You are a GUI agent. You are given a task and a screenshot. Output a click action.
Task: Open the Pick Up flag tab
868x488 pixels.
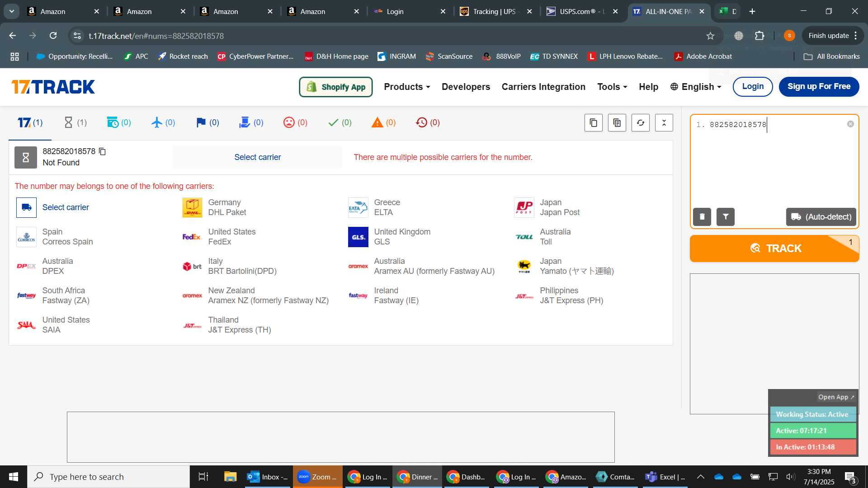coord(208,122)
